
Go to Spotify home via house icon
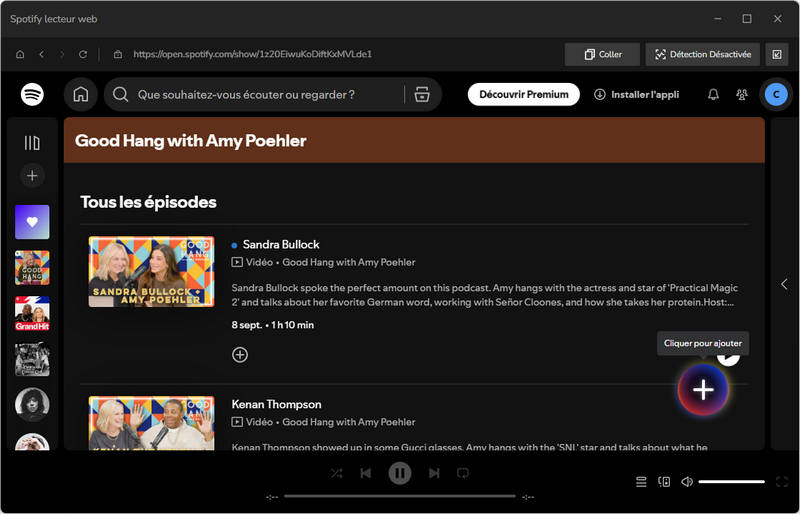point(81,94)
